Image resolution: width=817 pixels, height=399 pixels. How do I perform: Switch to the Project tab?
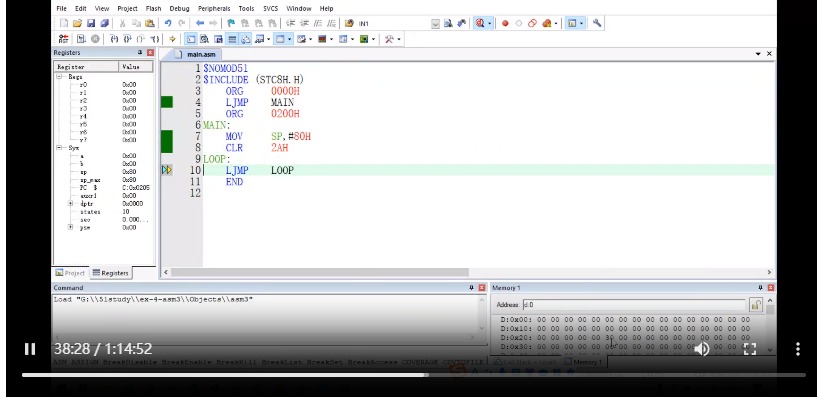point(70,273)
